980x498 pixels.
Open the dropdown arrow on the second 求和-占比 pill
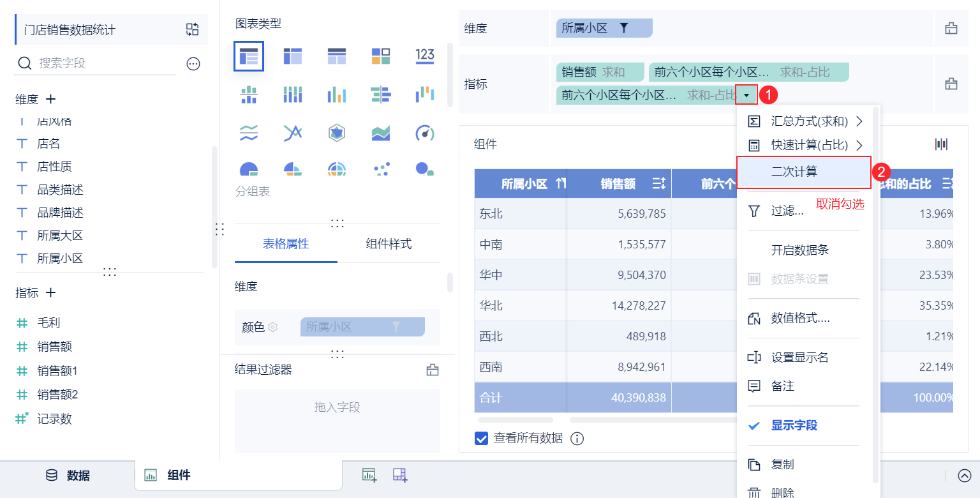coord(746,95)
